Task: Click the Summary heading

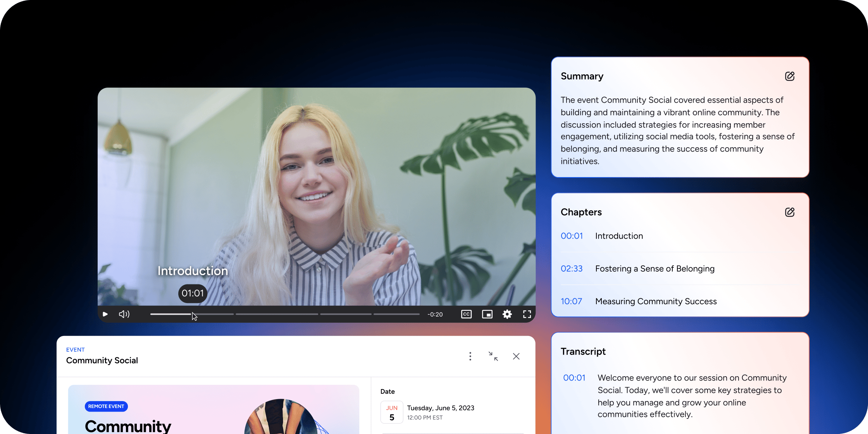Action: (582, 76)
